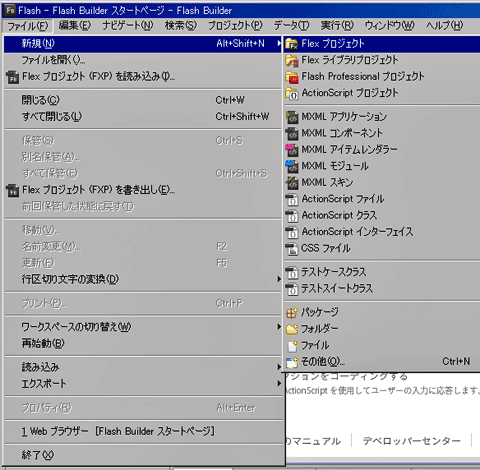Image resolution: width=480 pixels, height=470 pixels.
Task: Open the ファイル(F) menu
Action: point(28,26)
